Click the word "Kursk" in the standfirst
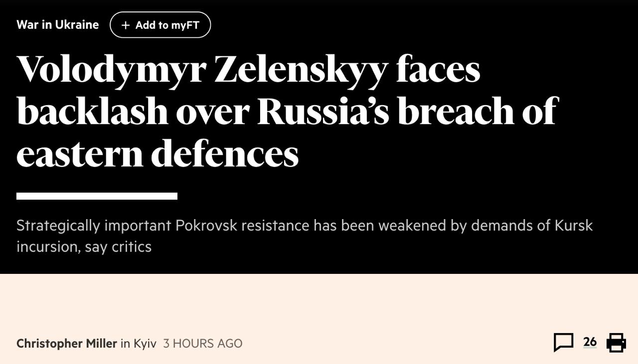Image resolution: width=638 pixels, height=364 pixels. coord(573,226)
